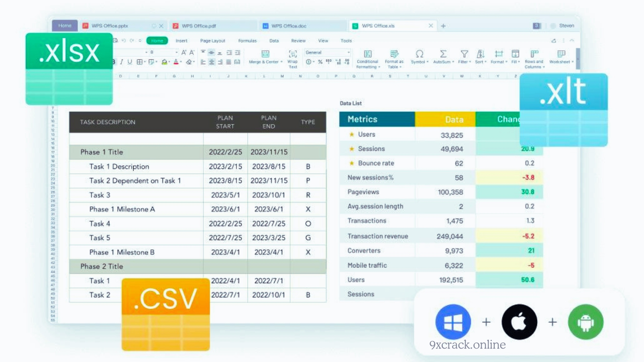
Task: Click the Filter funnel icon
Action: coord(464,54)
